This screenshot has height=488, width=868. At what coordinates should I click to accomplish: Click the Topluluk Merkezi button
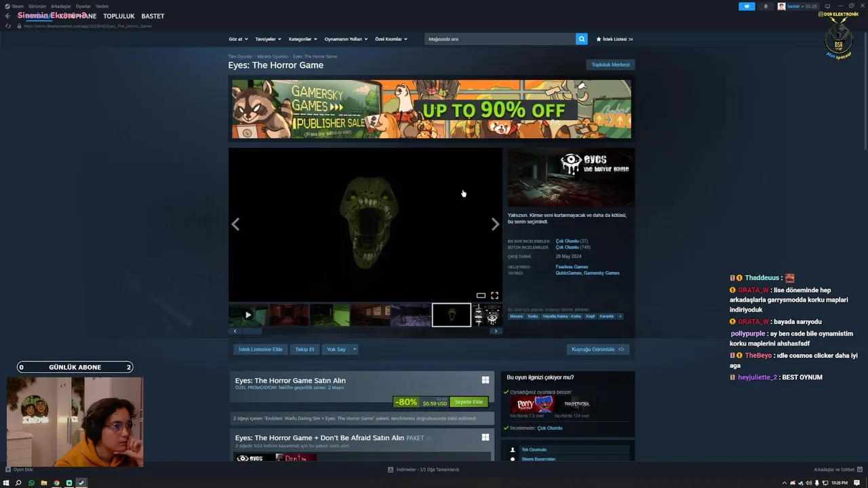[610, 64]
